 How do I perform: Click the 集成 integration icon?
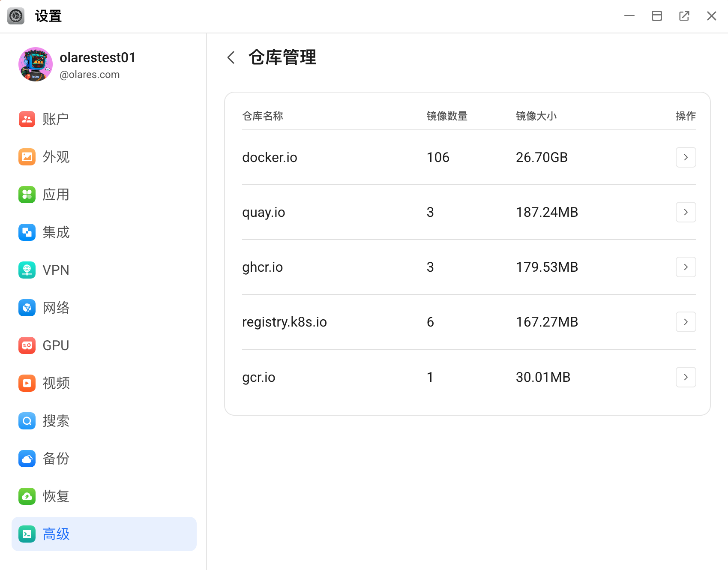click(x=27, y=232)
